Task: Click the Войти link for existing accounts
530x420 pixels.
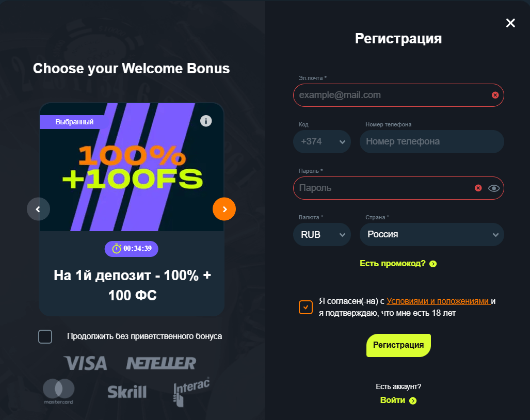Action: 398,400
